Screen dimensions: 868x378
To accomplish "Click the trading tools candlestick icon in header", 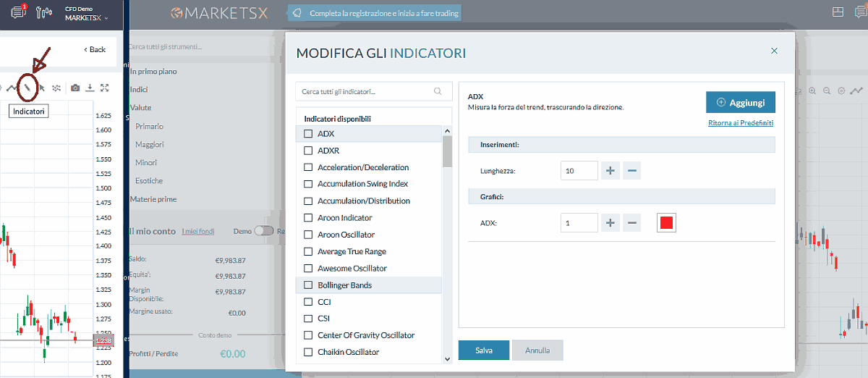I will (43, 13).
